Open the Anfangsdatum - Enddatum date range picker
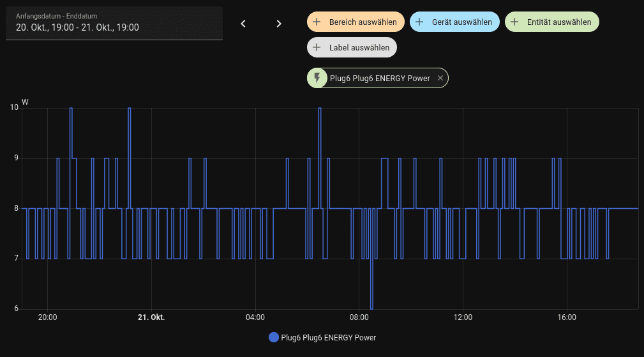644x357 pixels. click(x=114, y=23)
